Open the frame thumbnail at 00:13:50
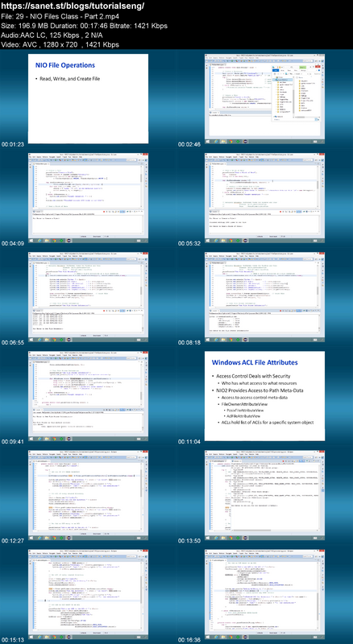Screen dimensions: 353x644 click(264, 495)
